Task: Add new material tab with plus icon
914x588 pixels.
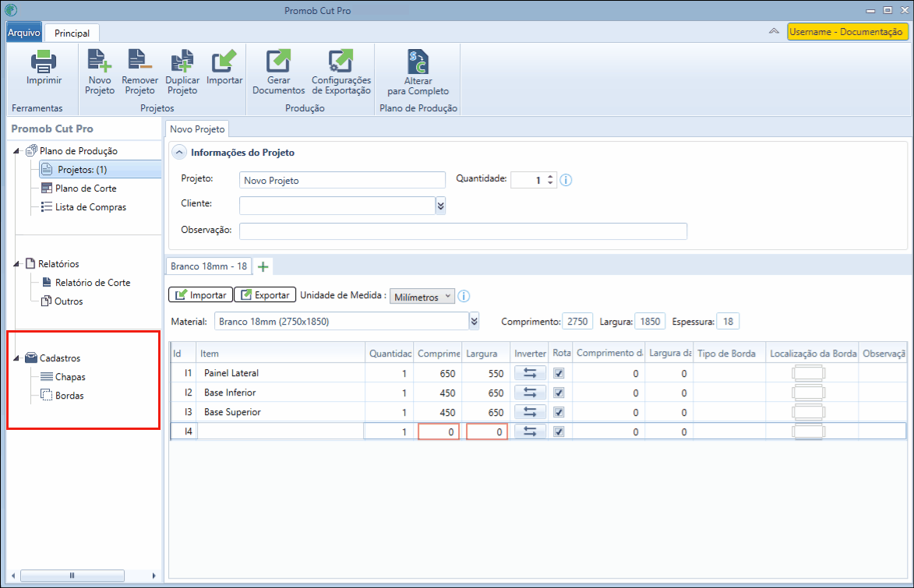Action: (x=263, y=266)
